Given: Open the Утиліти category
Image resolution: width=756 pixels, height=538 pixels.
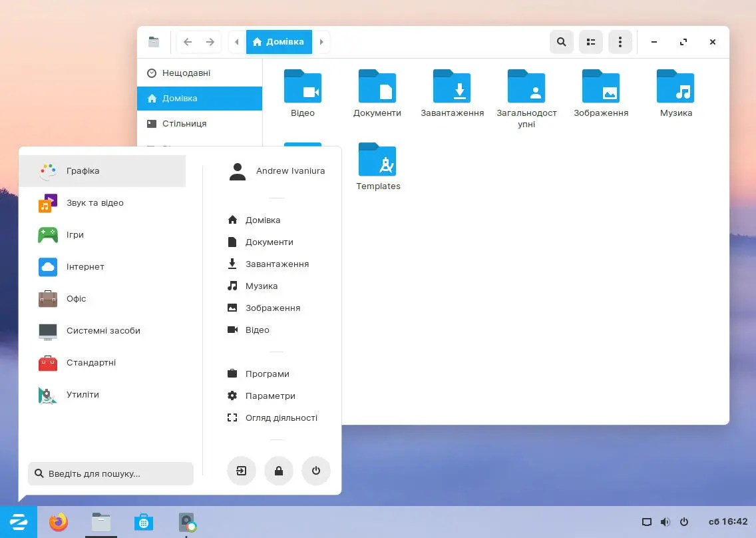Looking at the screenshot, I should (x=102, y=394).
